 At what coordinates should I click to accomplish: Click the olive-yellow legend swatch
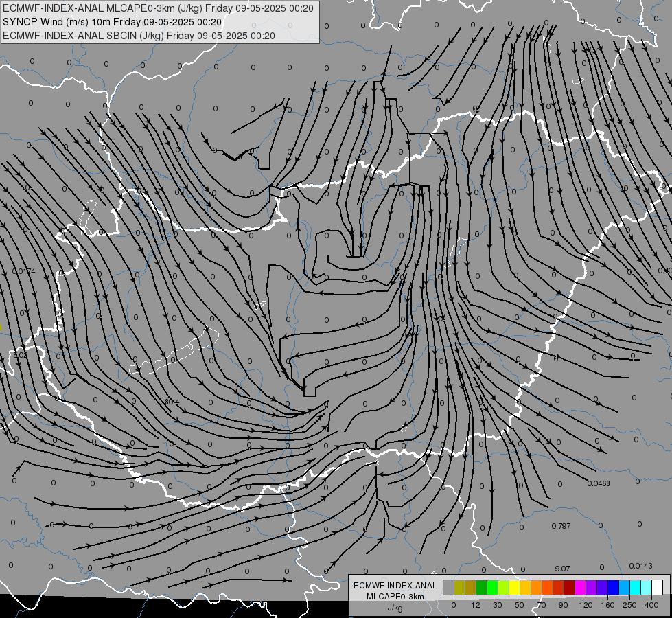459,587
